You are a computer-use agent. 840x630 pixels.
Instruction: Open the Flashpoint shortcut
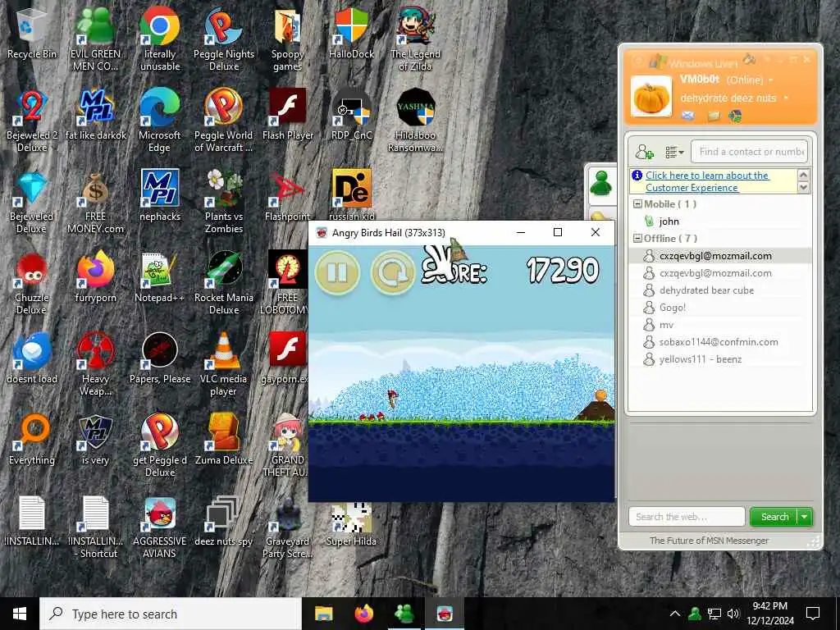[x=288, y=196]
